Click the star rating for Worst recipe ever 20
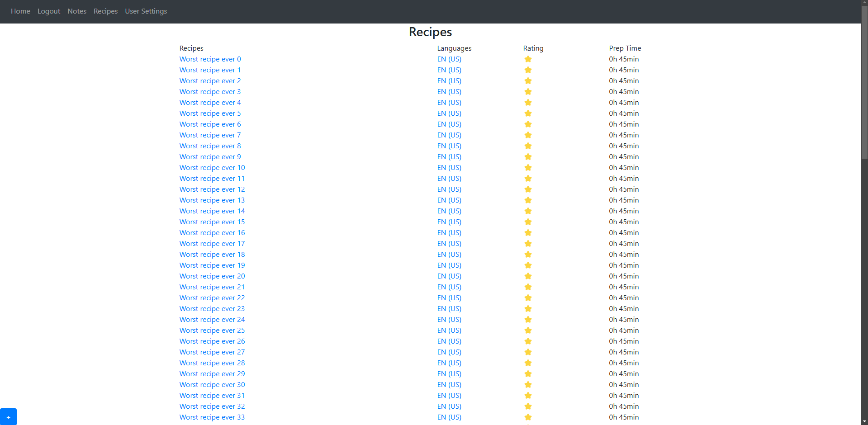The height and width of the screenshot is (425, 868). click(x=528, y=276)
